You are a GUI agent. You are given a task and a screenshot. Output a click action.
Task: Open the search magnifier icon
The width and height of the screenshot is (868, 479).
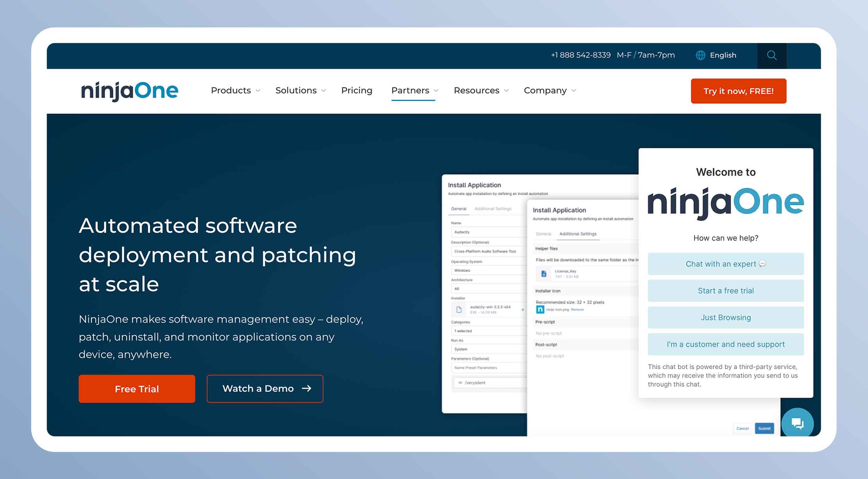tap(771, 55)
